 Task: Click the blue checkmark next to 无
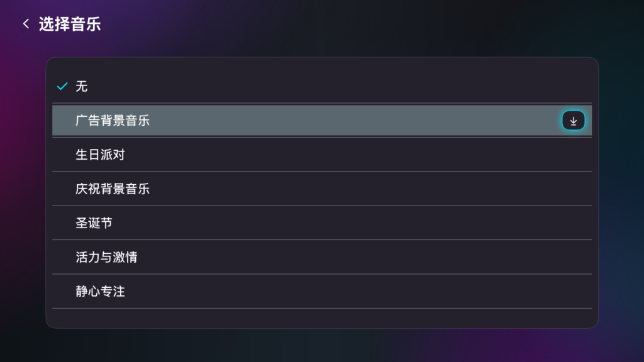[x=62, y=86]
